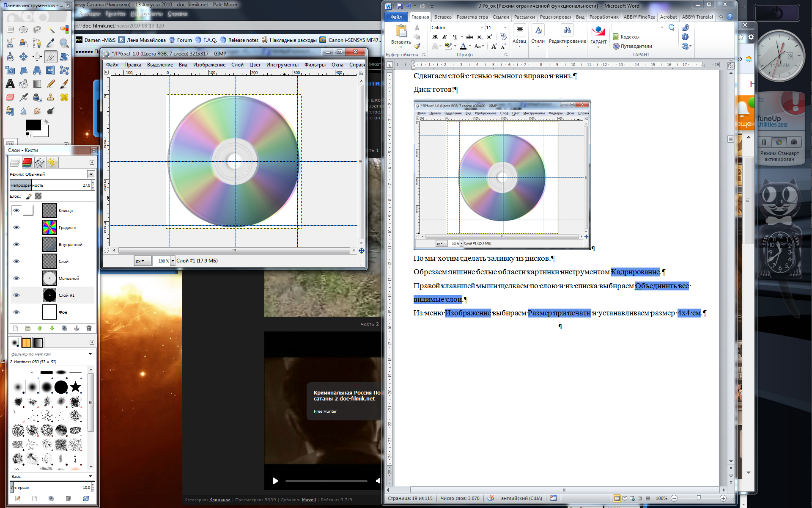This screenshot has height=508, width=812.
Task: Select the Heal bandage tool
Action: (64, 97)
